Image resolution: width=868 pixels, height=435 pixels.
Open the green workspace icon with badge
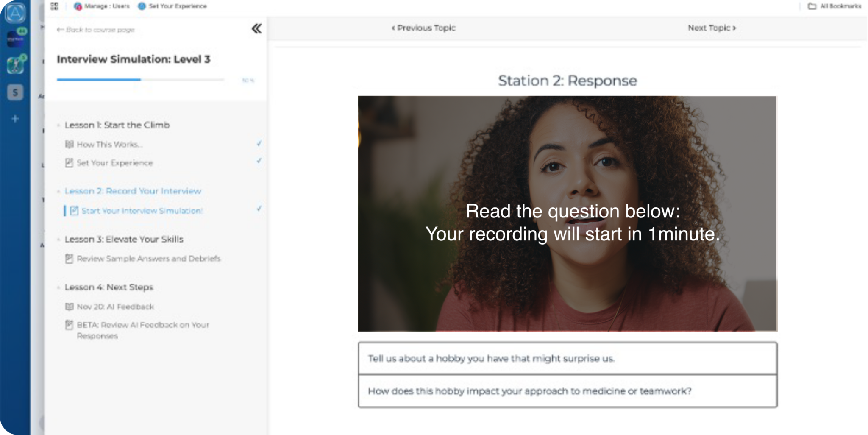coord(15,65)
